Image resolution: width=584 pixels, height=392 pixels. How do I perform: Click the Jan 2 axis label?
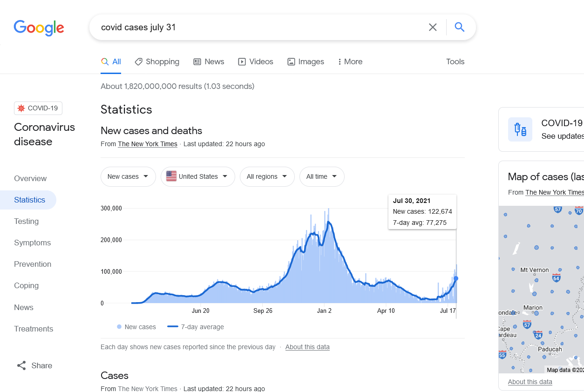click(324, 311)
